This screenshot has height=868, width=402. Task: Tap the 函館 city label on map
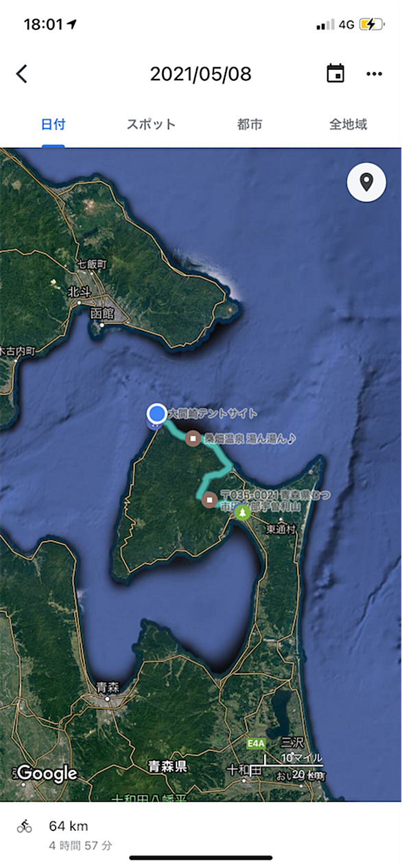pos(102,313)
